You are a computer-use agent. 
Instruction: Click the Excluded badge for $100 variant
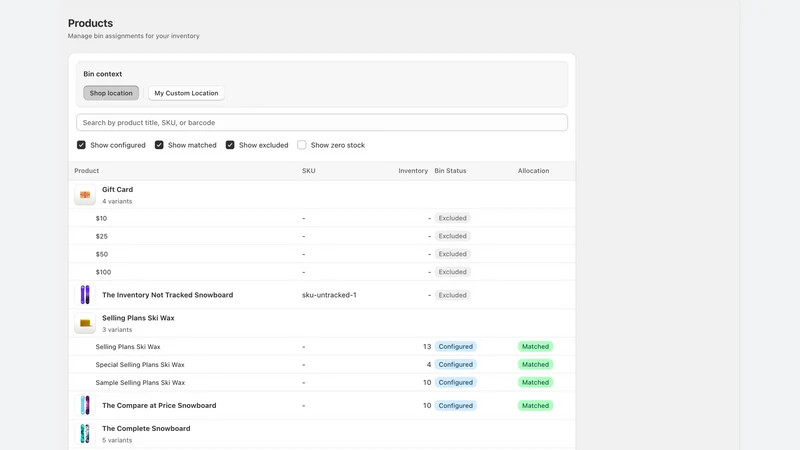tap(453, 272)
